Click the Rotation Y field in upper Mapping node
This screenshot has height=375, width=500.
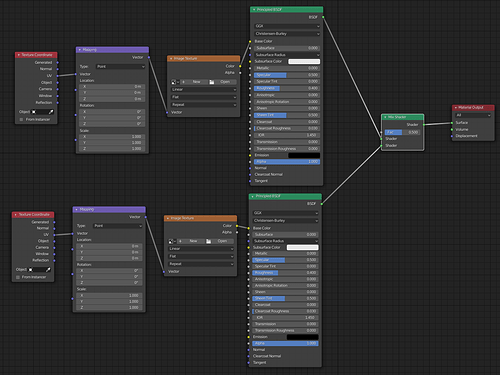click(x=112, y=118)
